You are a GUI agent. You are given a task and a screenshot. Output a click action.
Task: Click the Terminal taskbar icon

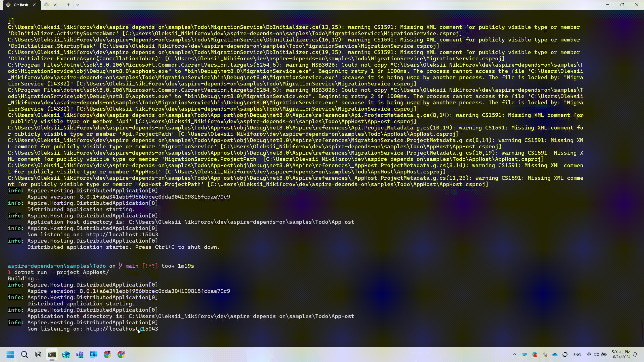click(52, 354)
